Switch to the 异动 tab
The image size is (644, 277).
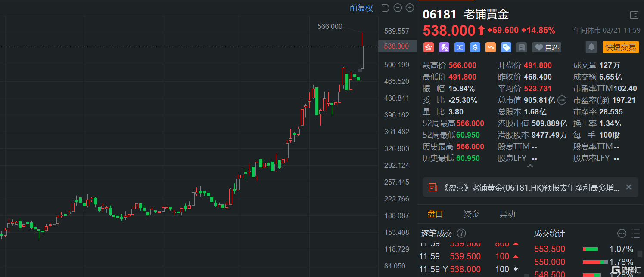click(x=507, y=214)
